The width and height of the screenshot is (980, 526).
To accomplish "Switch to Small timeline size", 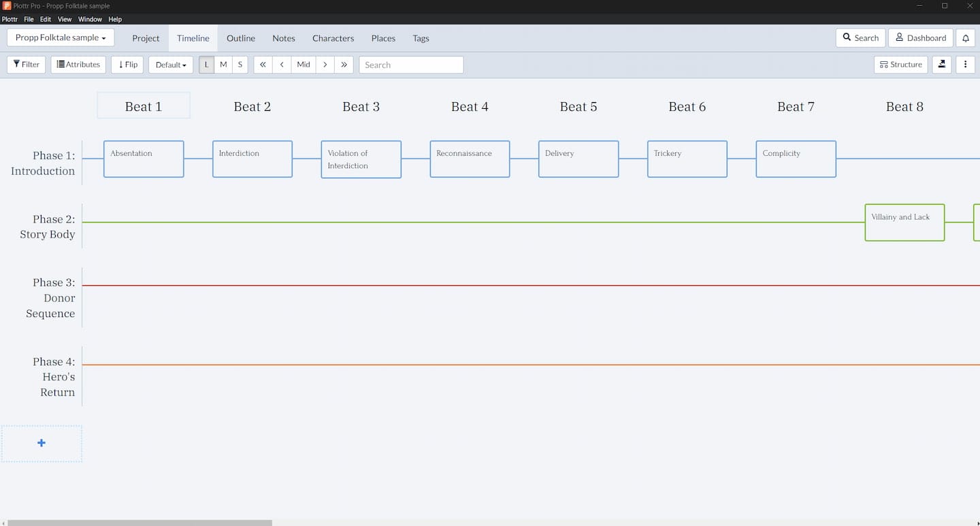I will pyautogui.click(x=240, y=64).
